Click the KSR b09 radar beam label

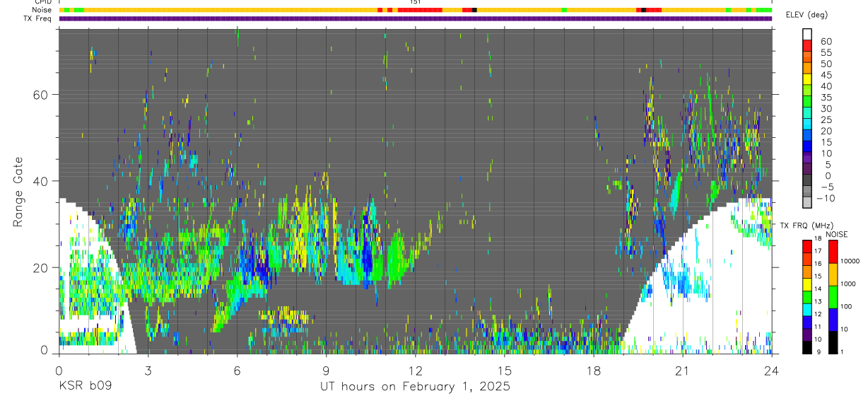85,387
